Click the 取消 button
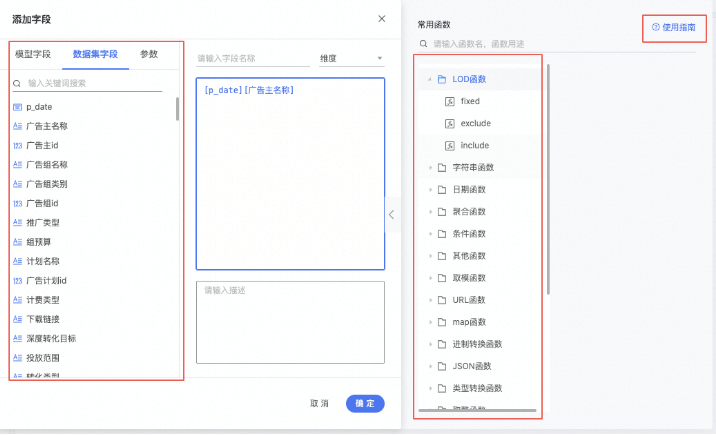 point(319,404)
